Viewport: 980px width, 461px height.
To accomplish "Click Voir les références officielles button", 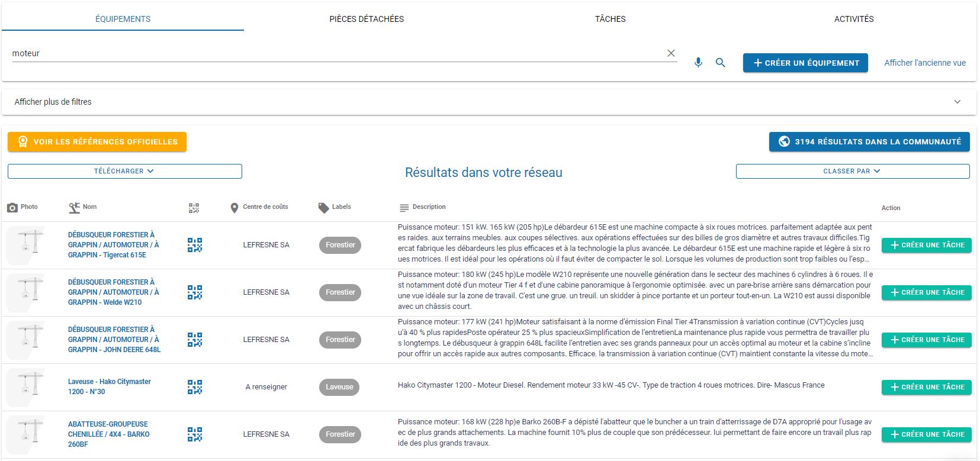I will tap(97, 142).
